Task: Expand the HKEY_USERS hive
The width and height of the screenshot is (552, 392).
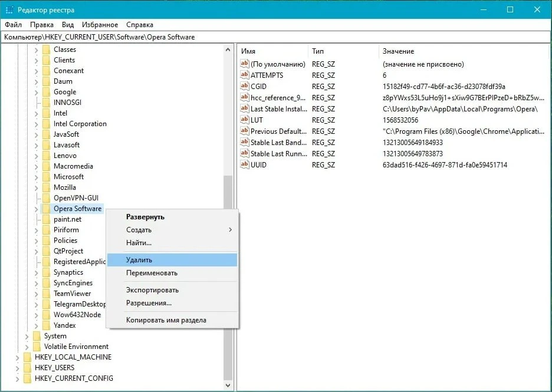Action: click(17, 368)
